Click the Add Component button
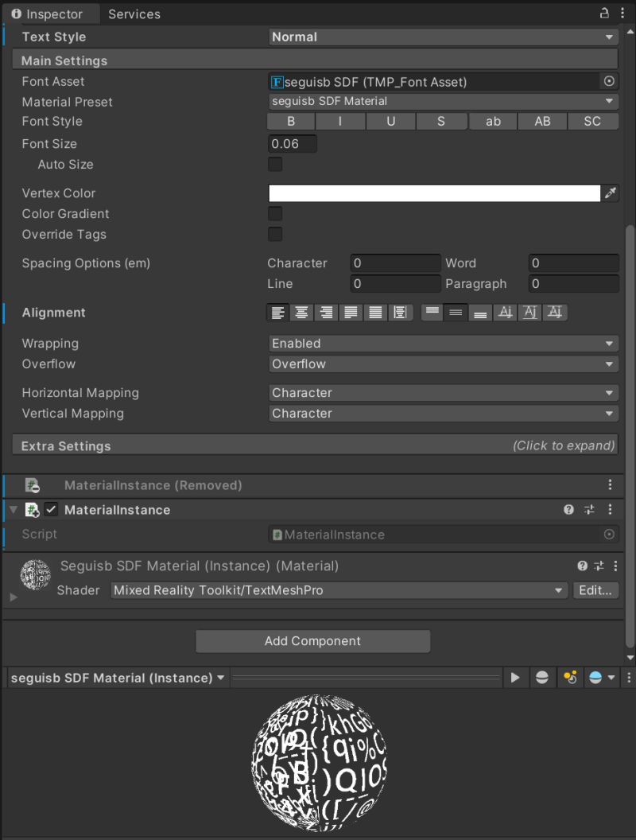Image resolution: width=636 pixels, height=840 pixels. (x=312, y=641)
